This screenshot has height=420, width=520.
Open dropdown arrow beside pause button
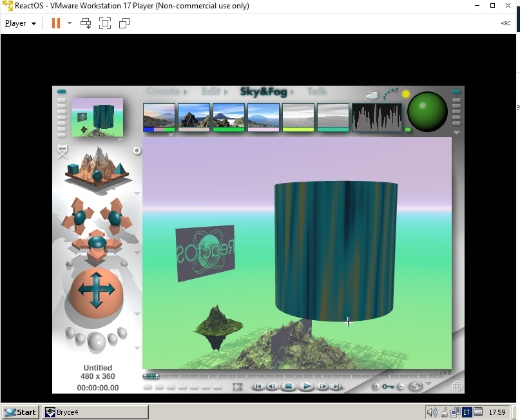[x=70, y=23]
